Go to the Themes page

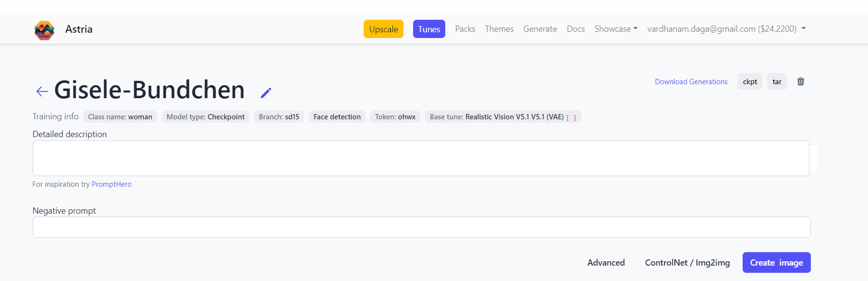[x=499, y=29]
